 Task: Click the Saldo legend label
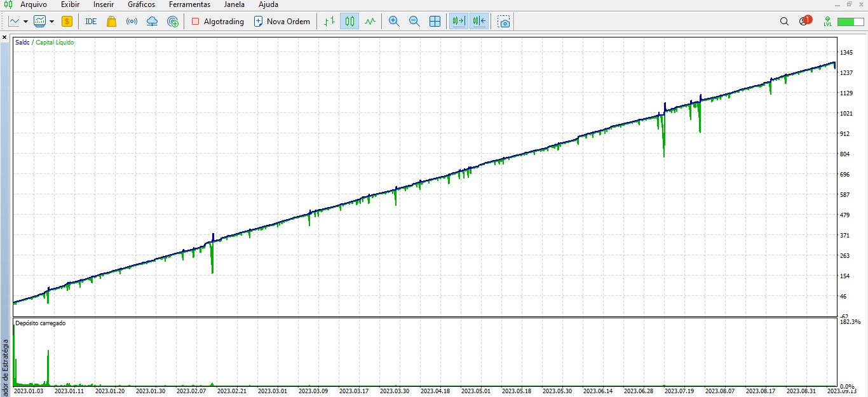22,43
